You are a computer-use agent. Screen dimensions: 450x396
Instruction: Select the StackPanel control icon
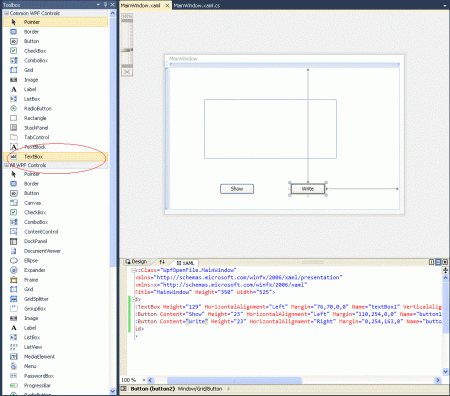pyautogui.click(x=14, y=128)
